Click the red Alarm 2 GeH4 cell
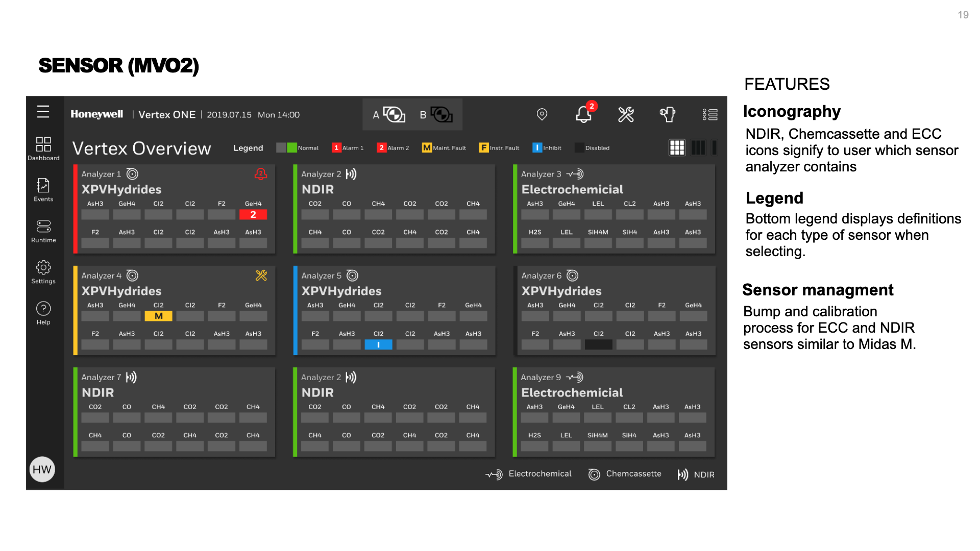This screenshot has height=551, width=980. click(253, 215)
